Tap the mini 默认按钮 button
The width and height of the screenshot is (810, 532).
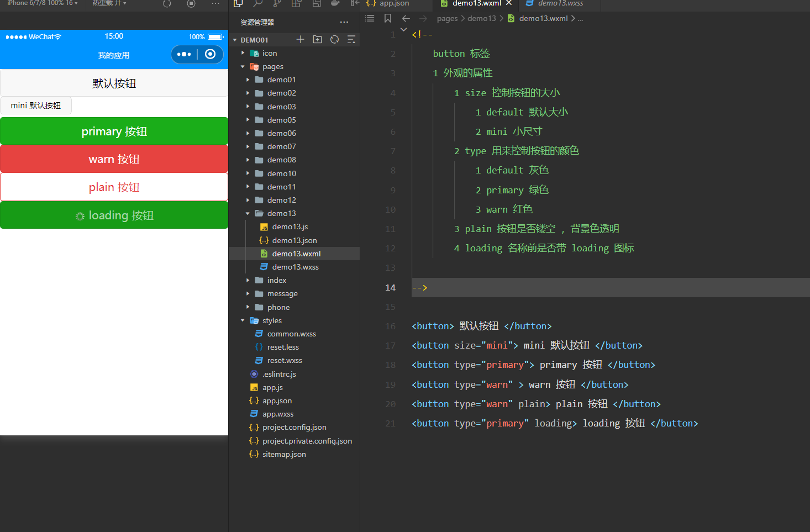36,105
